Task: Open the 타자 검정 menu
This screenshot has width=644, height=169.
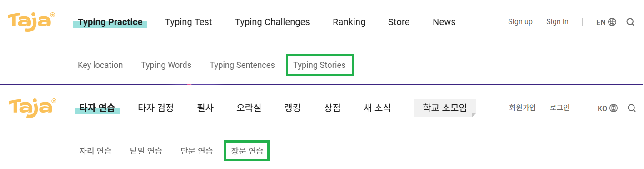Action: (x=156, y=108)
